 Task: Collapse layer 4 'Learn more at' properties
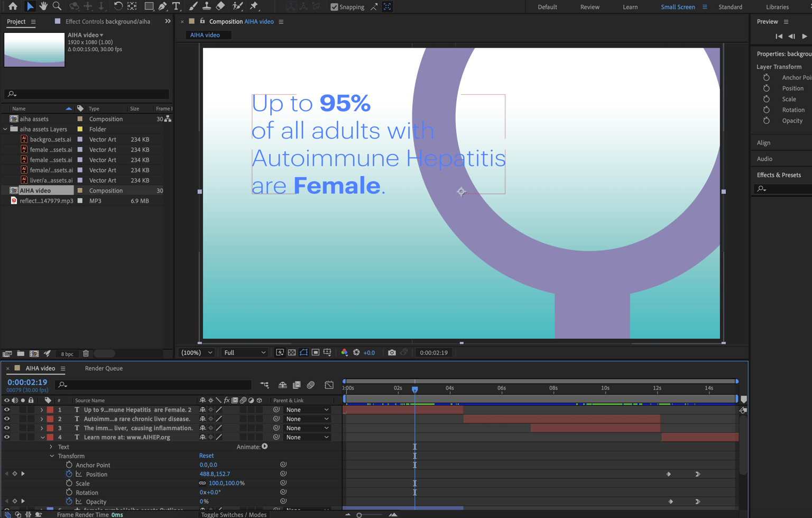click(42, 437)
